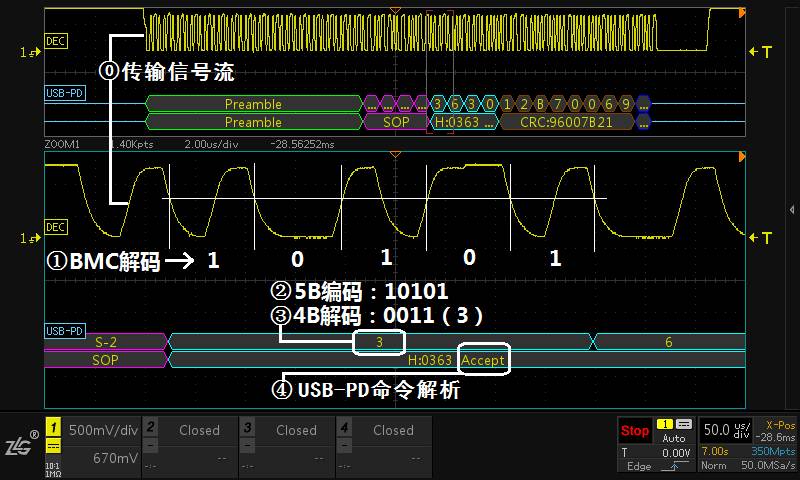Click the channel 2 number badge
The width and height of the screenshot is (800, 480).
point(150,426)
